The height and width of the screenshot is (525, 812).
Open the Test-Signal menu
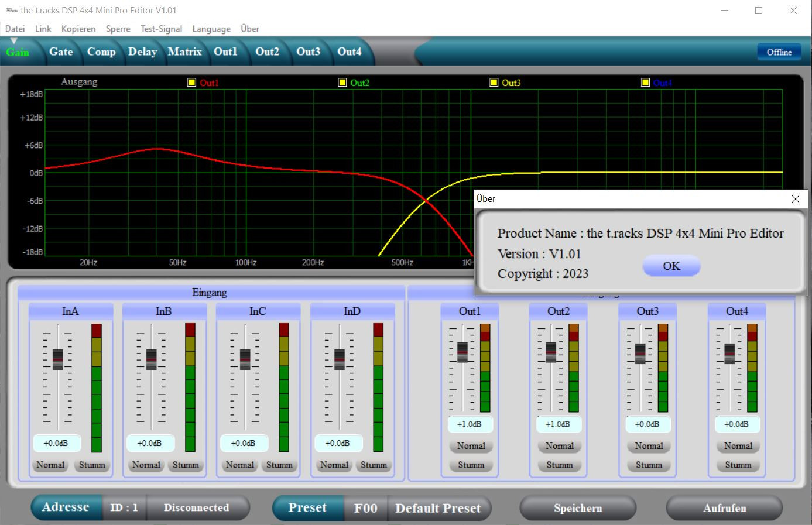click(161, 29)
